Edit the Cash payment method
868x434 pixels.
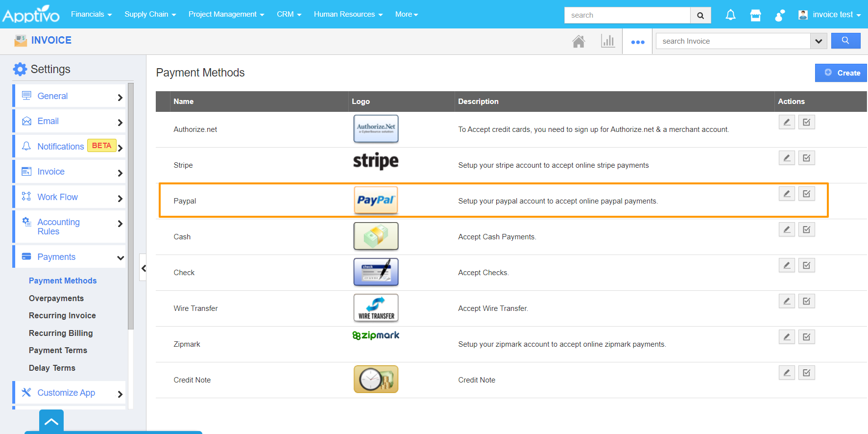coord(787,230)
